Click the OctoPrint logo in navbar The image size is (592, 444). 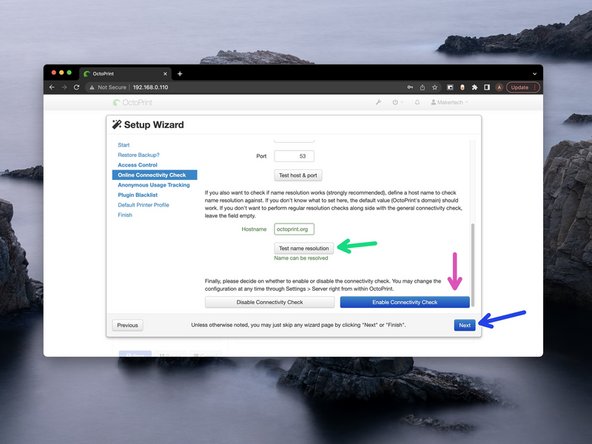coord(133,102)
